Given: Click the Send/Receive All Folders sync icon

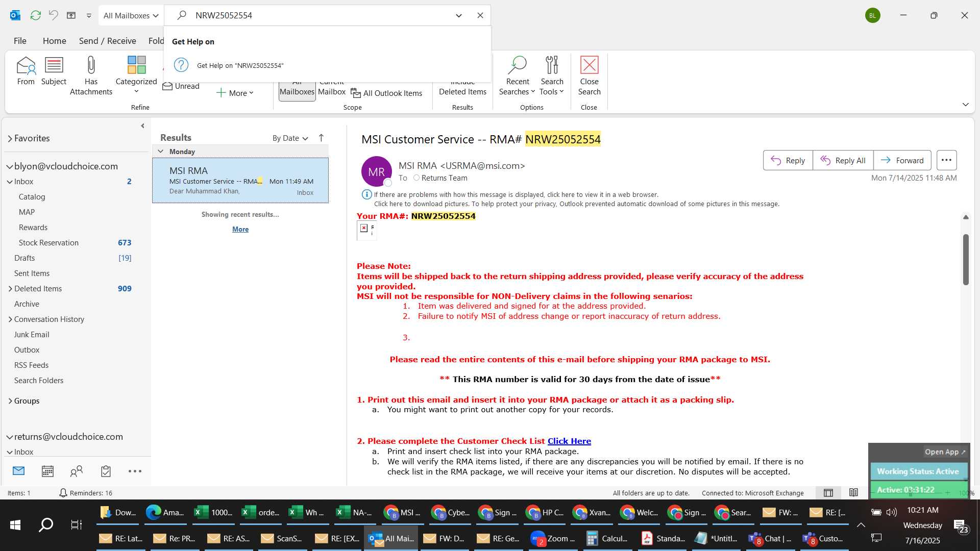Looking at the screenshot, I should coord(35,15).
